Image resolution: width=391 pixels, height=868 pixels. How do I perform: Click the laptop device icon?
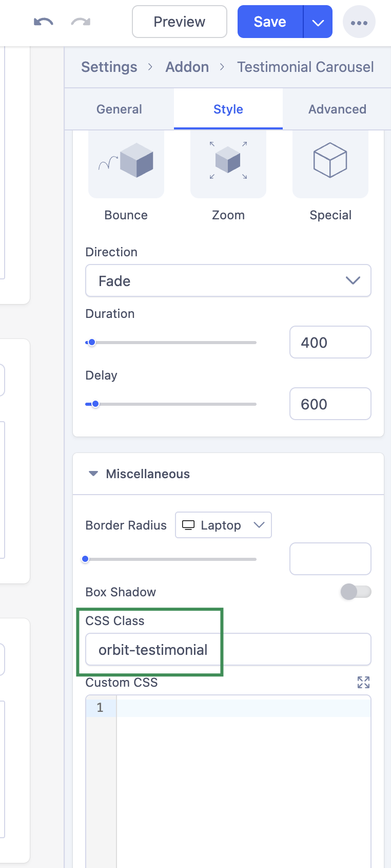pos(188,525)
